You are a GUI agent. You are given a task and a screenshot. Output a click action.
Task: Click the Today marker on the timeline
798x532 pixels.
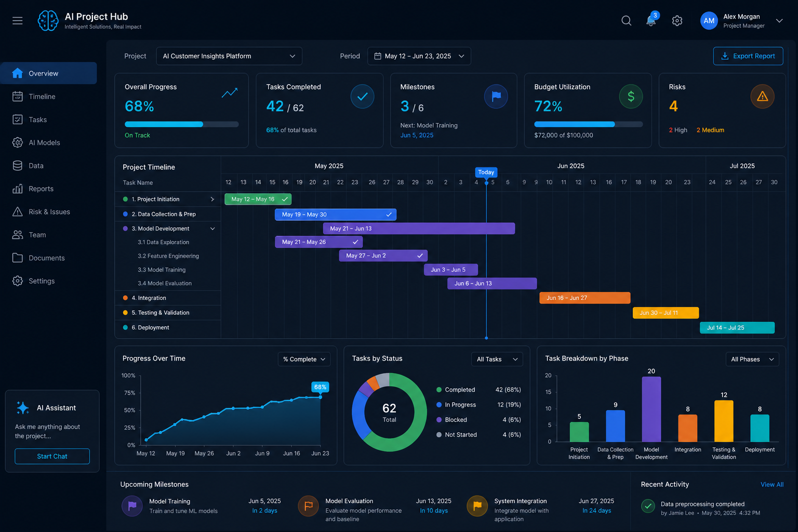486,172
